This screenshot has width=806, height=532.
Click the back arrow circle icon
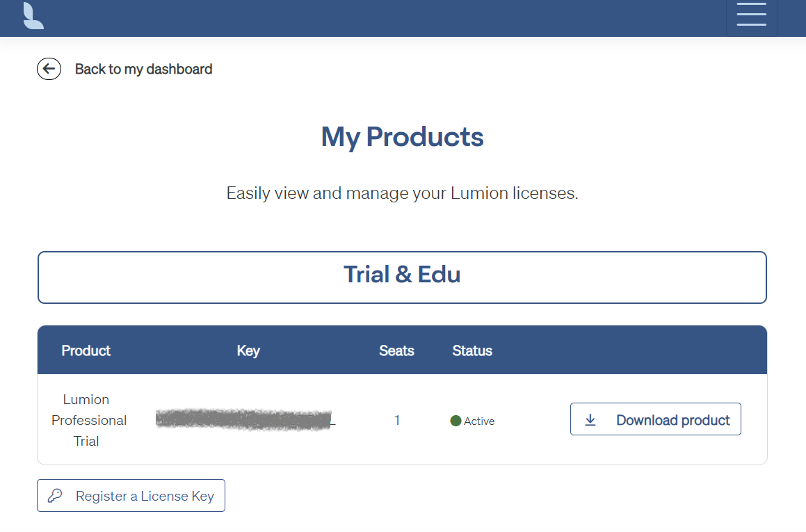point(49,69)
